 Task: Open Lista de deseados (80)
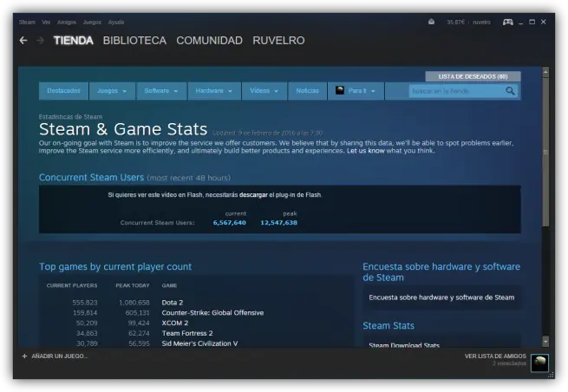coord(473,76)
